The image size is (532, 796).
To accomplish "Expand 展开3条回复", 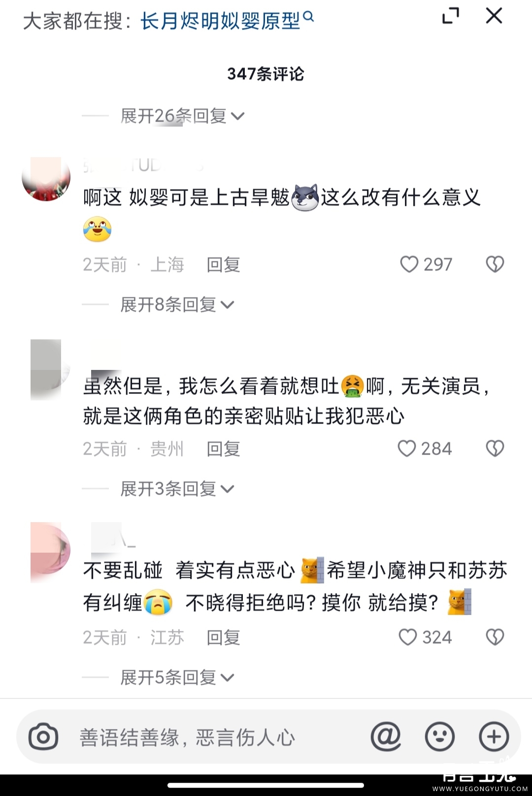I will pos(177,489).
